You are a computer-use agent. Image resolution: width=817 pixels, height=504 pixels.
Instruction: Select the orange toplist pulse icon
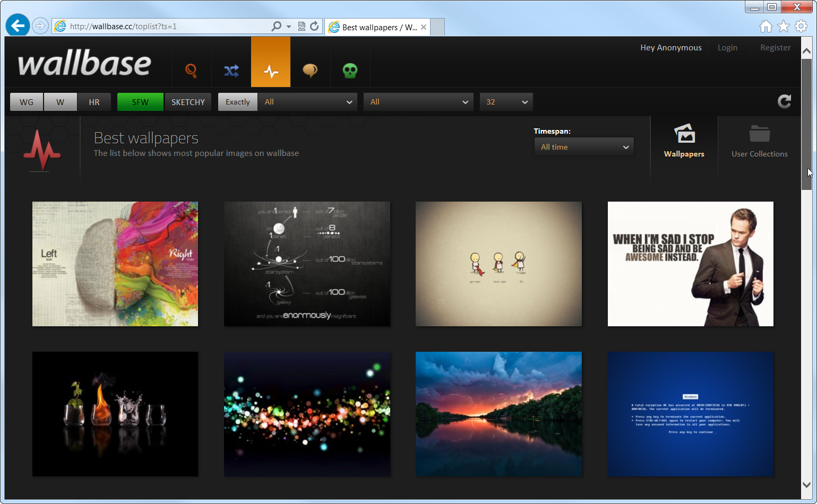pyautogui.click(x=271, y=70)
